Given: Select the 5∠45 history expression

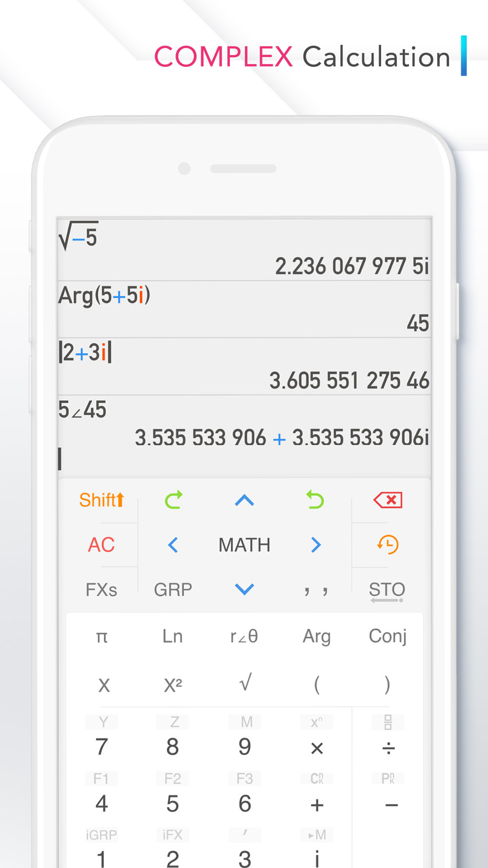Looking at the screenshot, I should [x=82, y=410].
